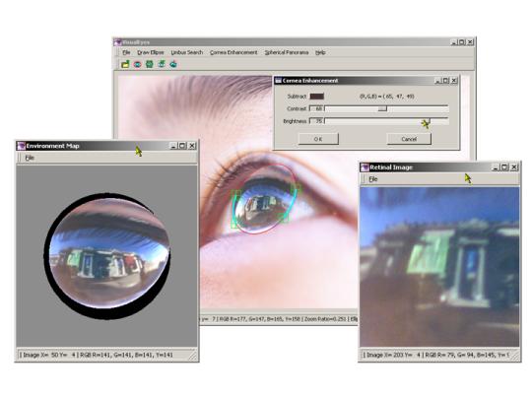This screenshot has height=399, width=532.
Task: Click the Contrast value field
Action: [x=317, y=109]
